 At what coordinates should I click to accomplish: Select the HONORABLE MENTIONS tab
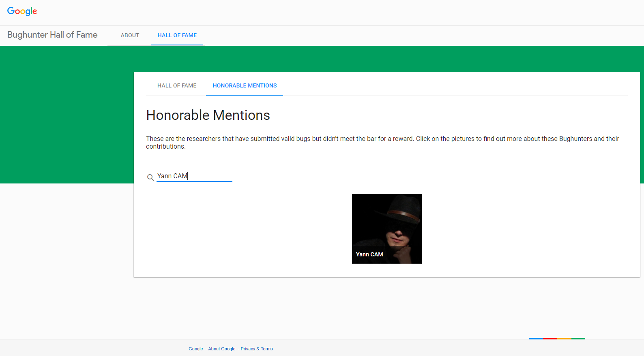(x=245, y=85)
